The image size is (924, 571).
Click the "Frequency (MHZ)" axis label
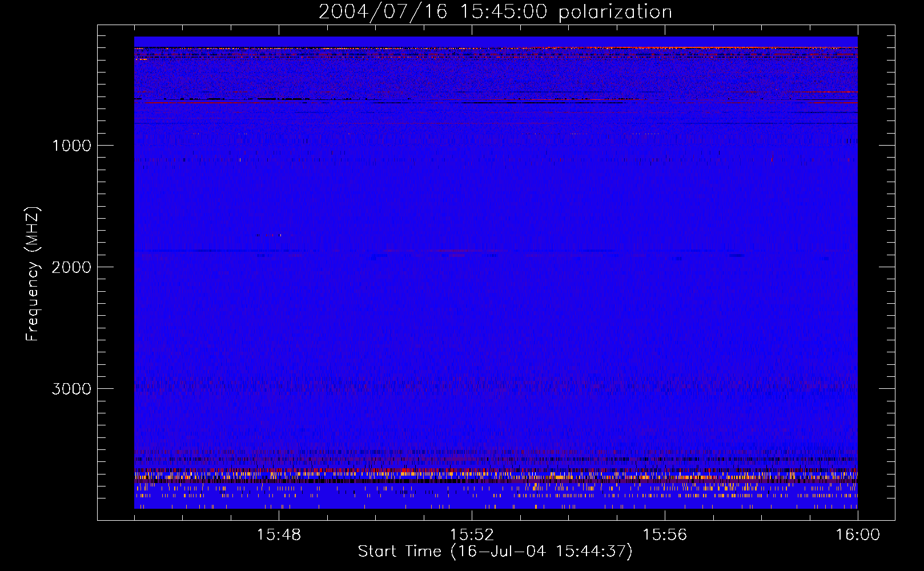33,274
